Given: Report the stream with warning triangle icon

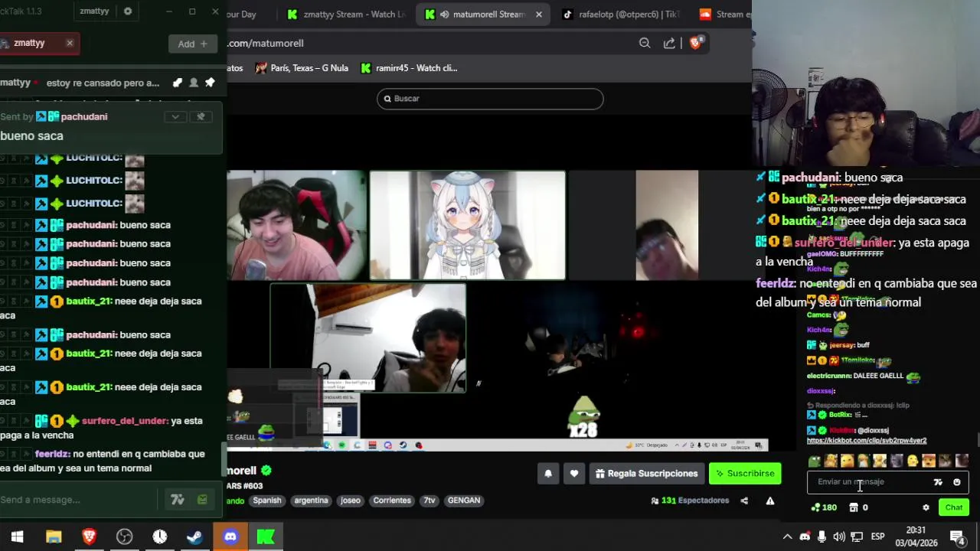Looking at the screenshot, I should 770,500.
